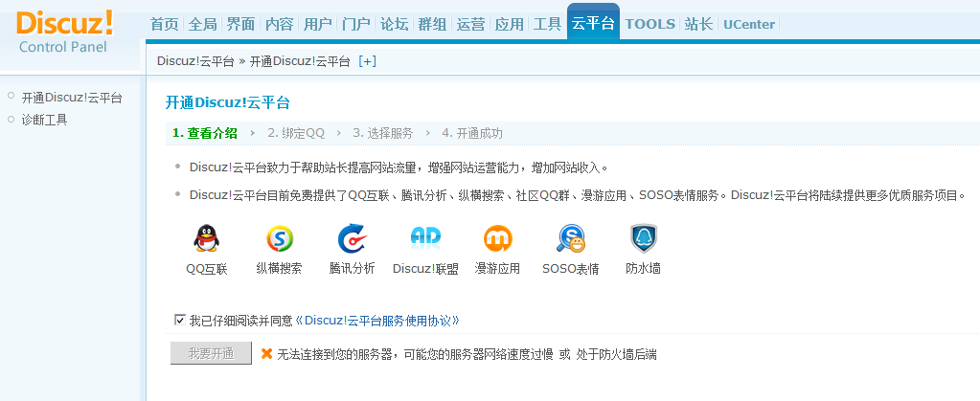Select the 论坛 tab
Image resolution: width=980 pixels, height=401 pixels.
pos(394,24)
